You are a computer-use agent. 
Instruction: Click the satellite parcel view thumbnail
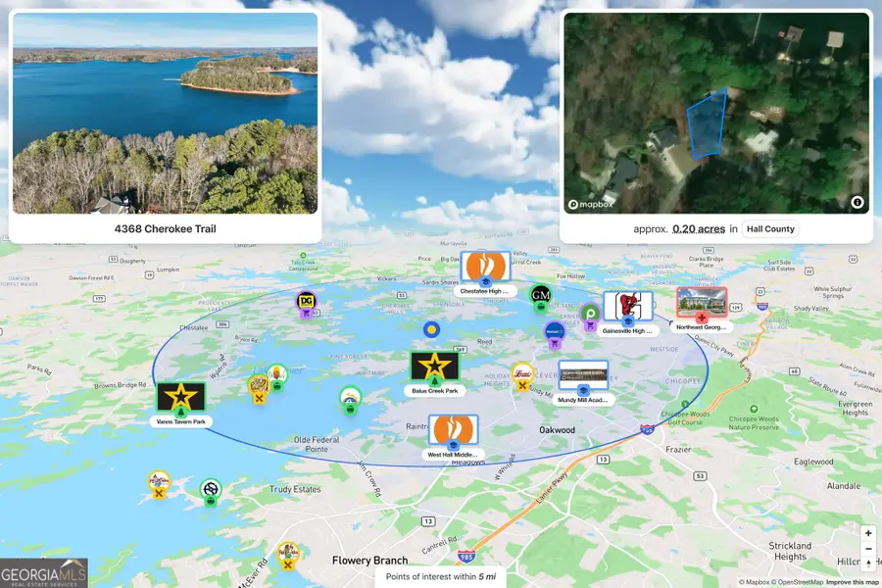[716, 113]
